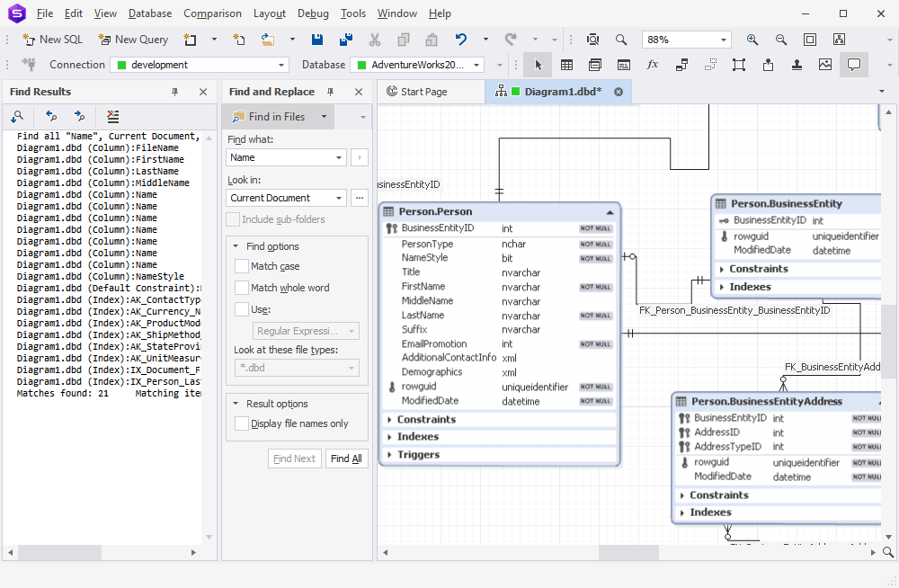Screen dimensions: 899x588
Task: Click the Find All button
Action: 346,459
